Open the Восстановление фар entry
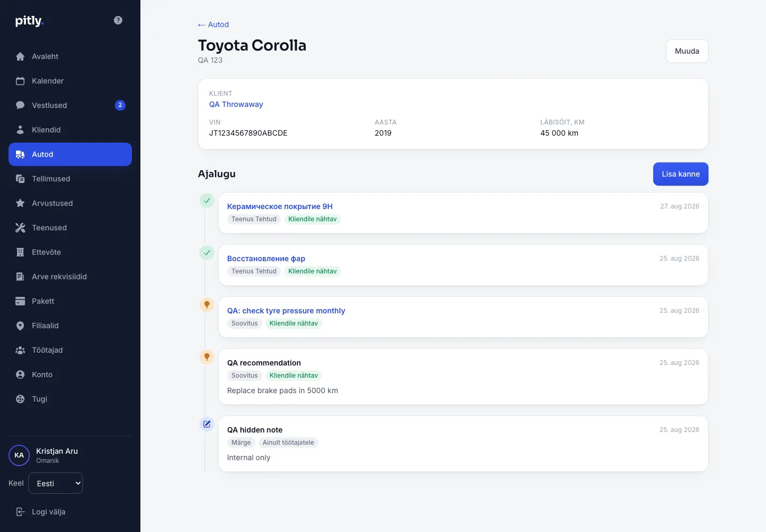 266,259
